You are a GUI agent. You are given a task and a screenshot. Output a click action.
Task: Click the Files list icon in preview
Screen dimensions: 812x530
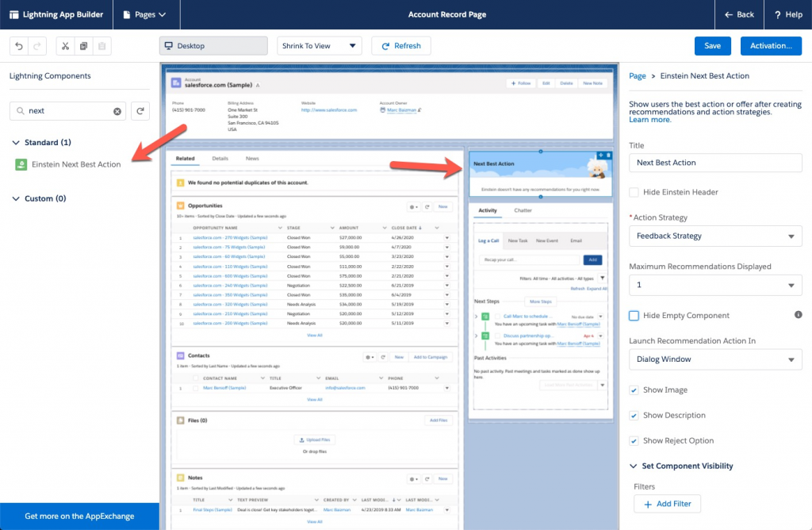tap(180, 421)
